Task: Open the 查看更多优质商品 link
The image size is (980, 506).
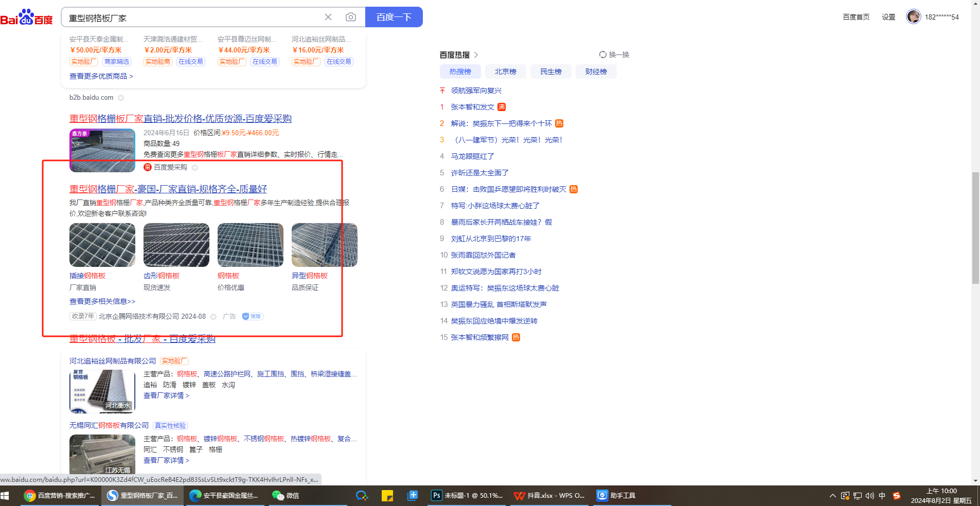Action: (101, 76)
